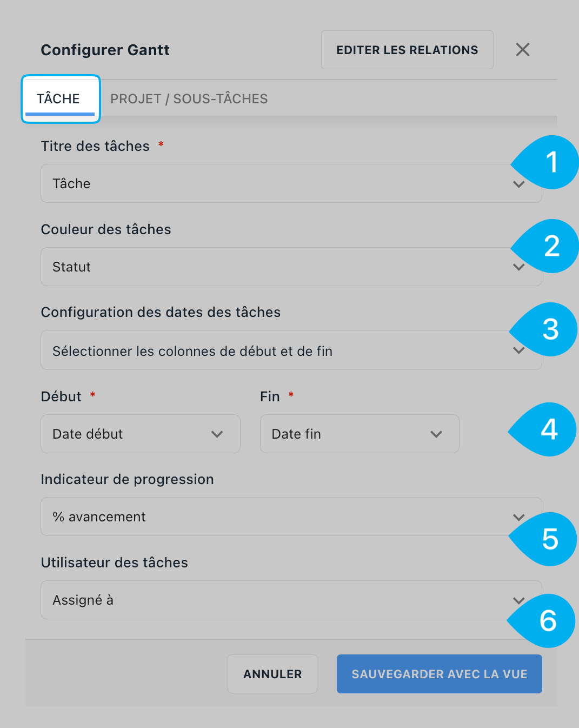Open the Début Date début dropdown

[141, 434]
